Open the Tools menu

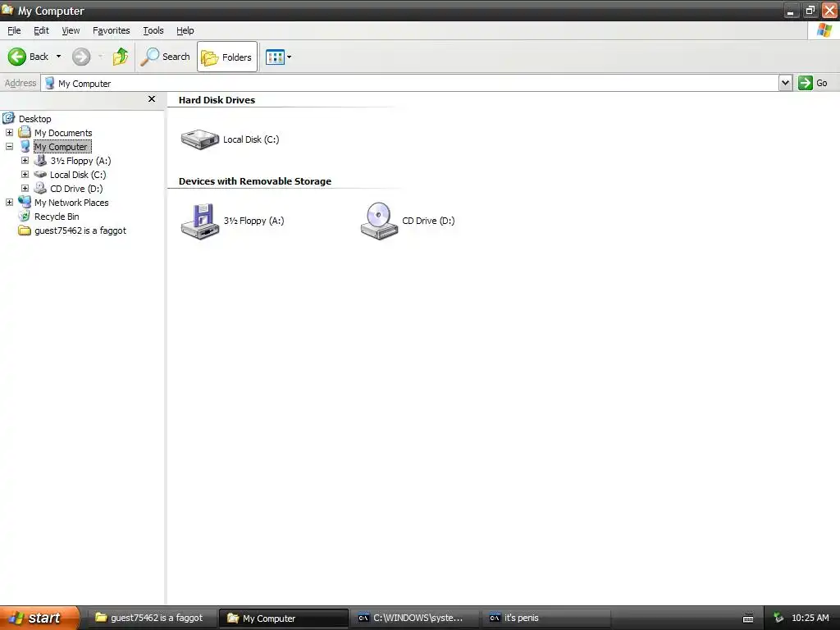coord(153,30)
